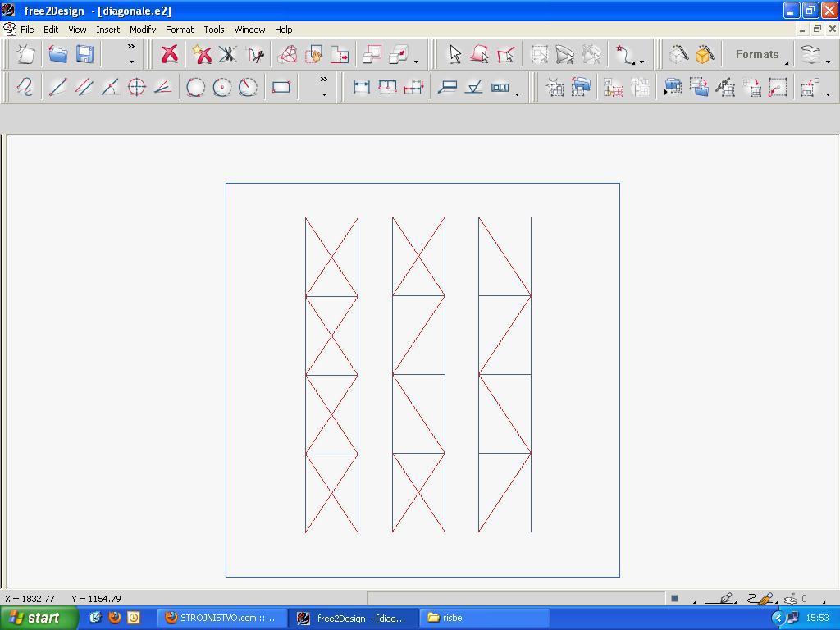Click the angle bisector line tool

[163, 87]
